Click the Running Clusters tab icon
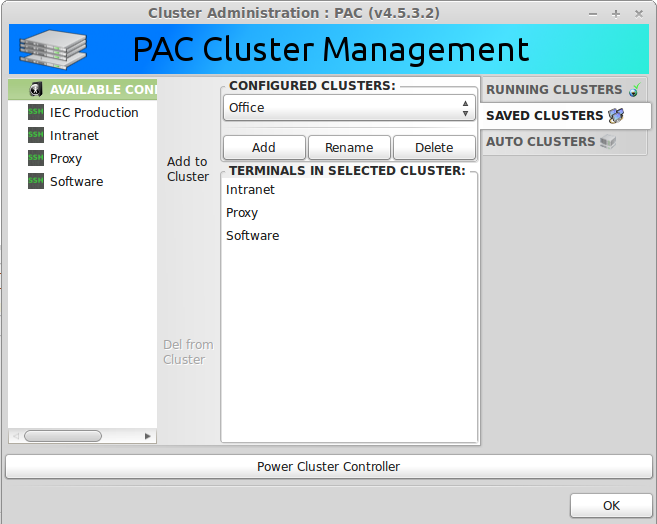This screenshot has width=657, height=524. (x=635, y=90)
